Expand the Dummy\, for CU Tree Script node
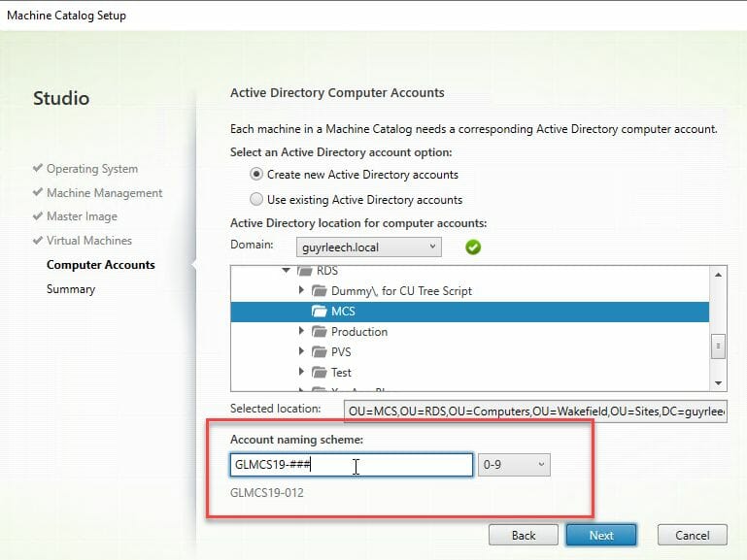The image size is (747, 560). point(301,290)
